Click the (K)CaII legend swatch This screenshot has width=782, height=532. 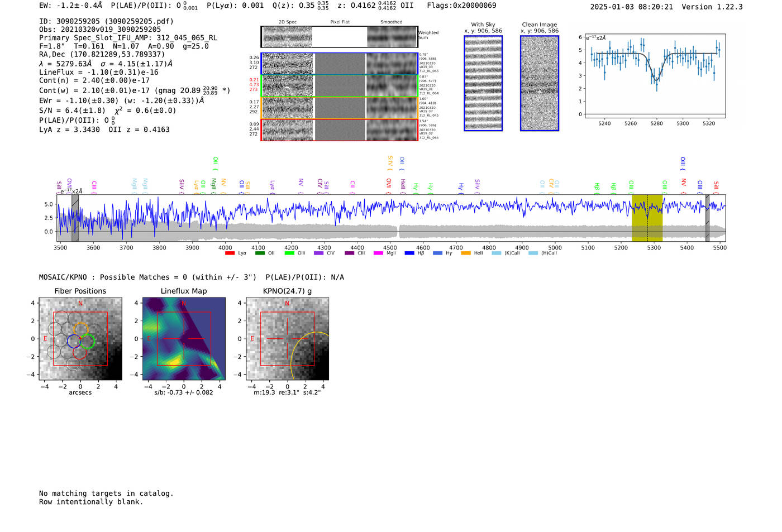pyautogui.click(x=497, y=253)
